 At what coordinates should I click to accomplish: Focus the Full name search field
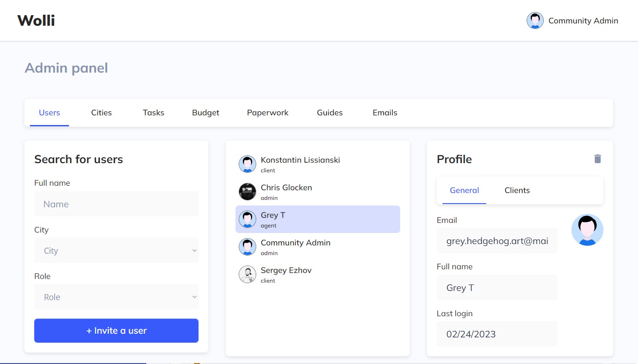click(116, 204)
